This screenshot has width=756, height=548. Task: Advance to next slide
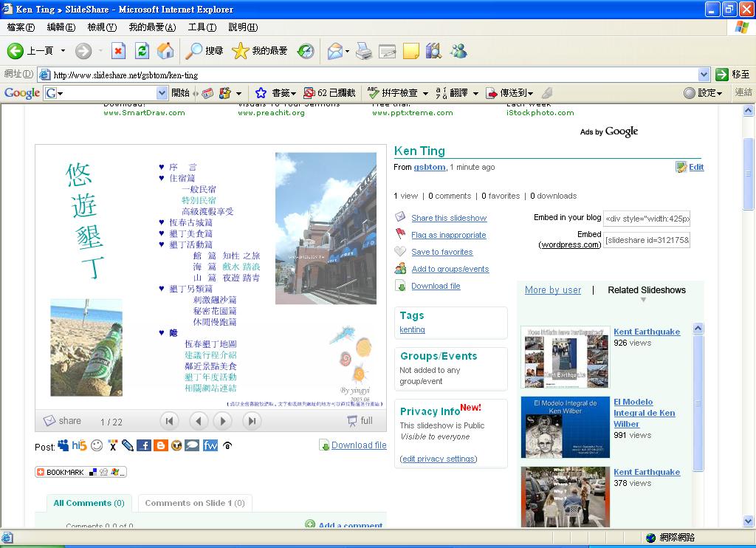222,421
